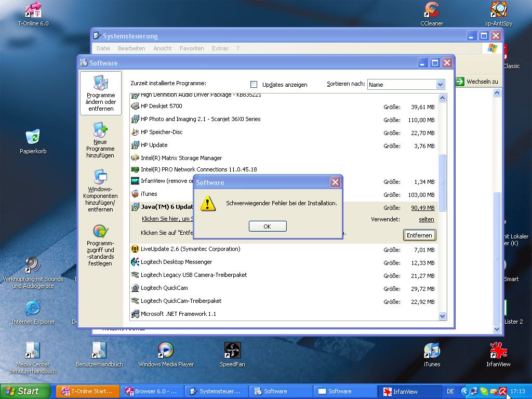This screenshot has height=399, width=532.
Task: Click OK in the error dialog
Action: (267, 227)
